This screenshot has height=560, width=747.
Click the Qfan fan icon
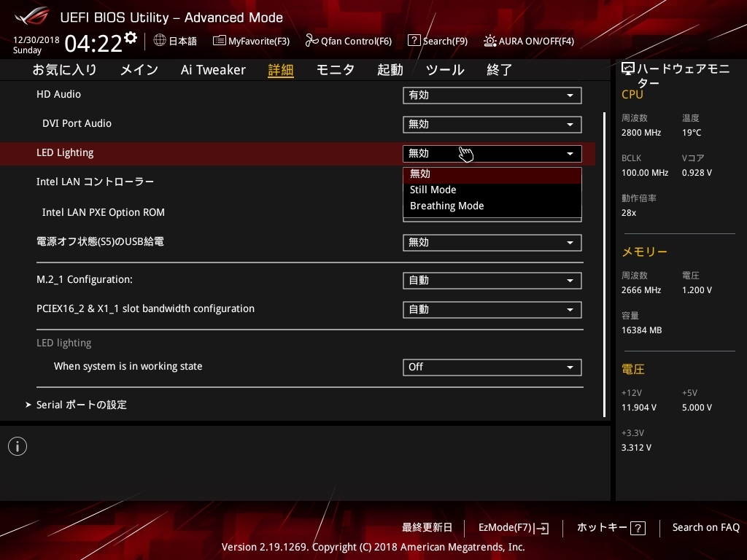pyautogui.click(x=311, y=41)
